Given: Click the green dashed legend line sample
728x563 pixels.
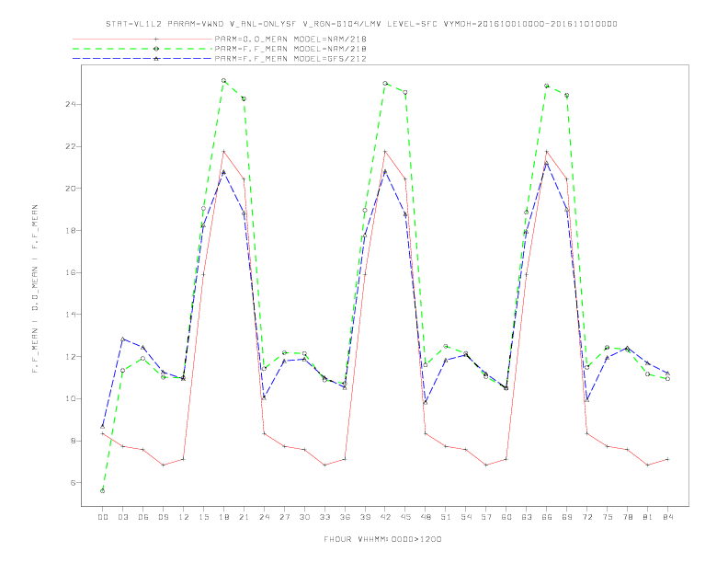Looking at the screenshot, I should [142, 49].
